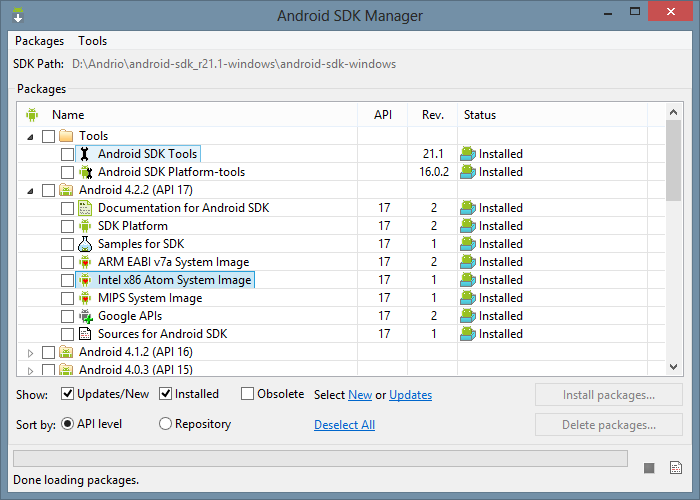Click the New link to select new packages
This screenshot has height=500, width=700.
point(360,395)
